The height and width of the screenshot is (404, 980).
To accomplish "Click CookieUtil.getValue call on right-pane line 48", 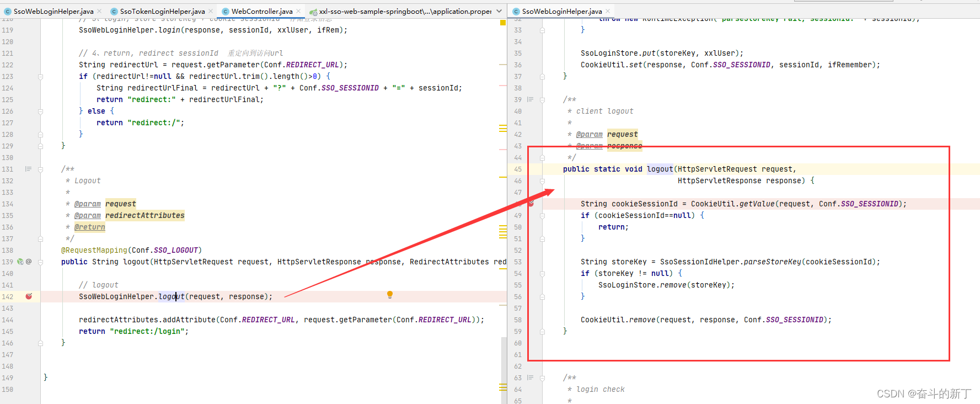I will coord(733,204).
